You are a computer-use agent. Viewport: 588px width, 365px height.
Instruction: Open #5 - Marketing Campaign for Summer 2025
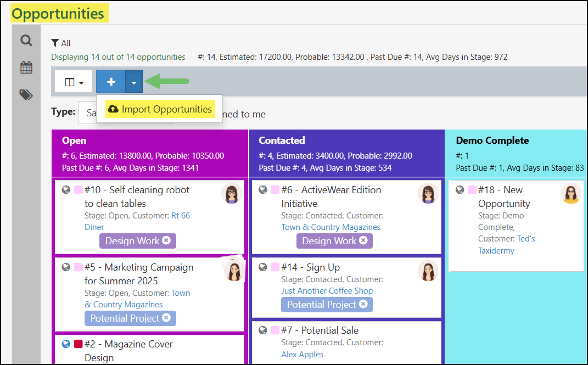[139, 273]
